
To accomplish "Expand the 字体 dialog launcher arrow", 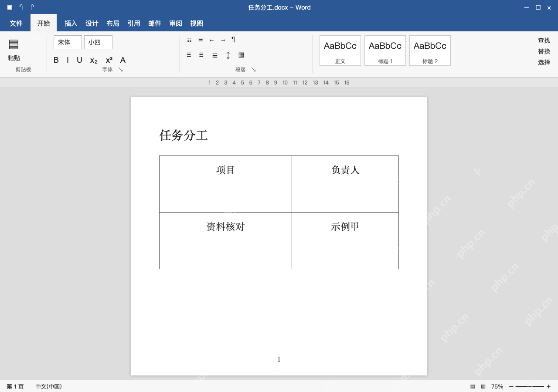I will click(121, 70).
